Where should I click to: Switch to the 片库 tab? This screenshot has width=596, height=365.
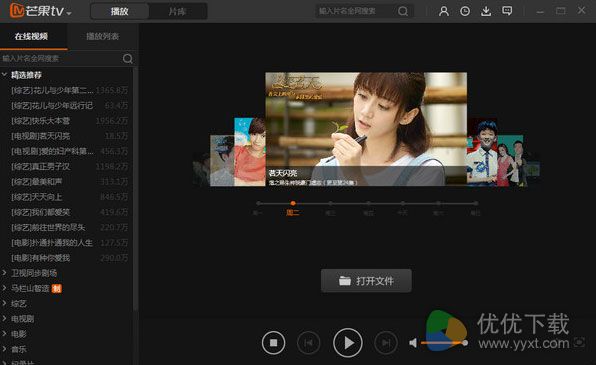point(177,11)
